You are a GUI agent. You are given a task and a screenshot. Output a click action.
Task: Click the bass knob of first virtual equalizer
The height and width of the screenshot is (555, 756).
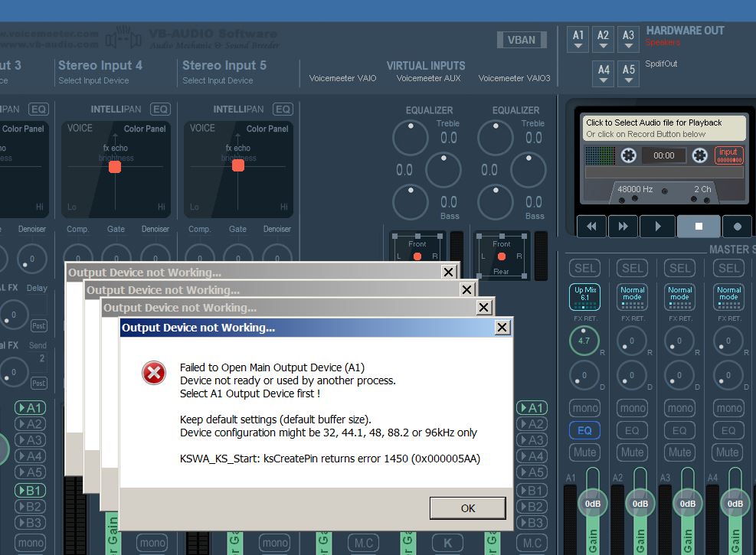(x=411, y=202)
